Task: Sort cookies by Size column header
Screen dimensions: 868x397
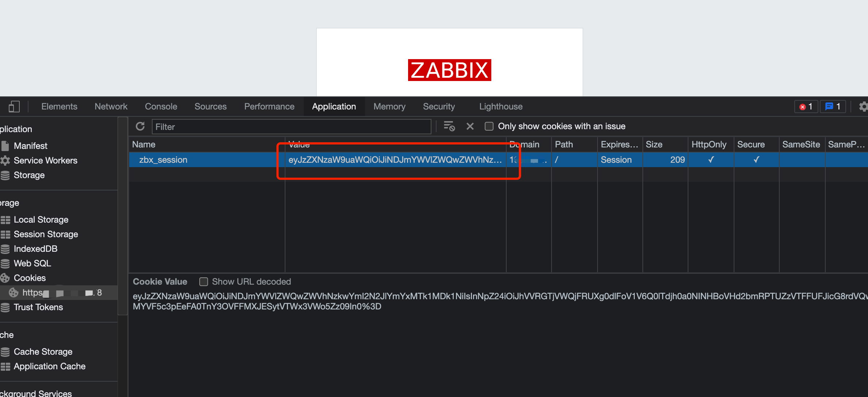Action: point(654,144)
